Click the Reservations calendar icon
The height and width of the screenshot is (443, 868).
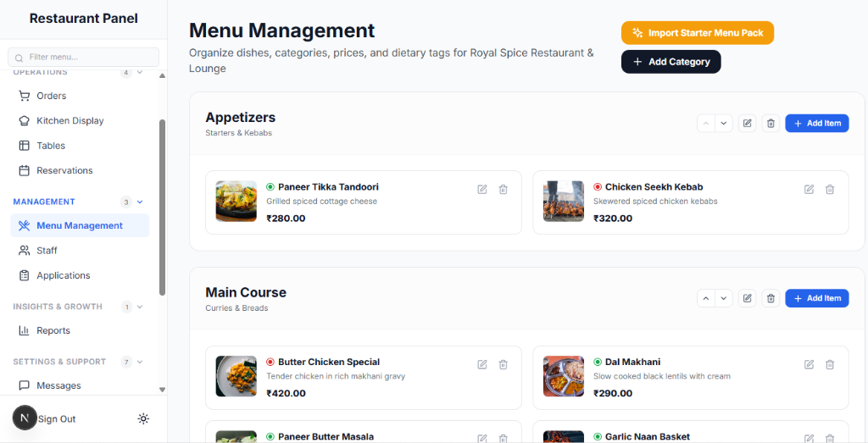point(24,170)
